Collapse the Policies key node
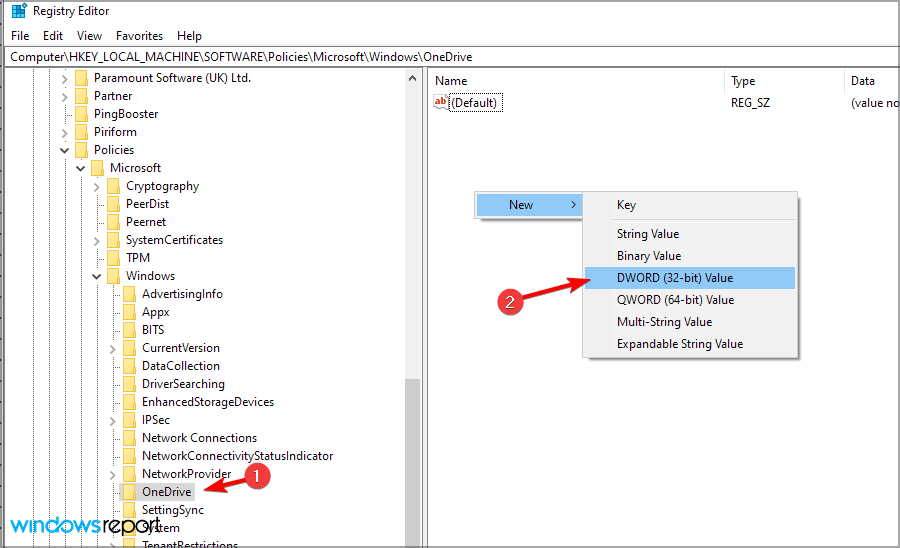The height and width of the screenshot is (548, 900). 64,150
